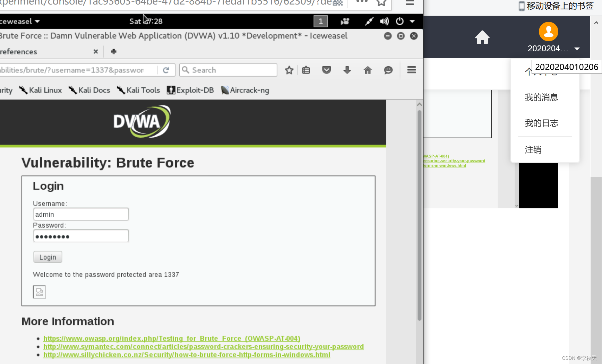This screenshot has height=364, width=602.
Task: Click the video camera recorder icon
Action: pos(345,21)
